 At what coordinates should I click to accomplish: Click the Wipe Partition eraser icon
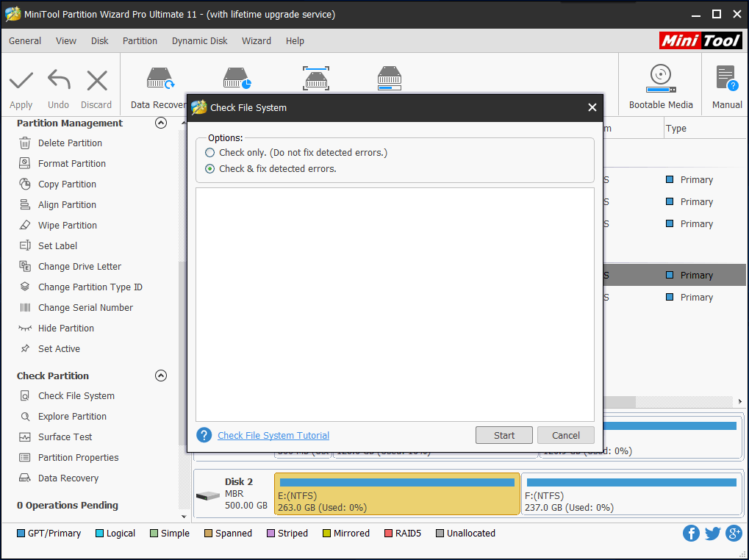[x=25, y=225]
